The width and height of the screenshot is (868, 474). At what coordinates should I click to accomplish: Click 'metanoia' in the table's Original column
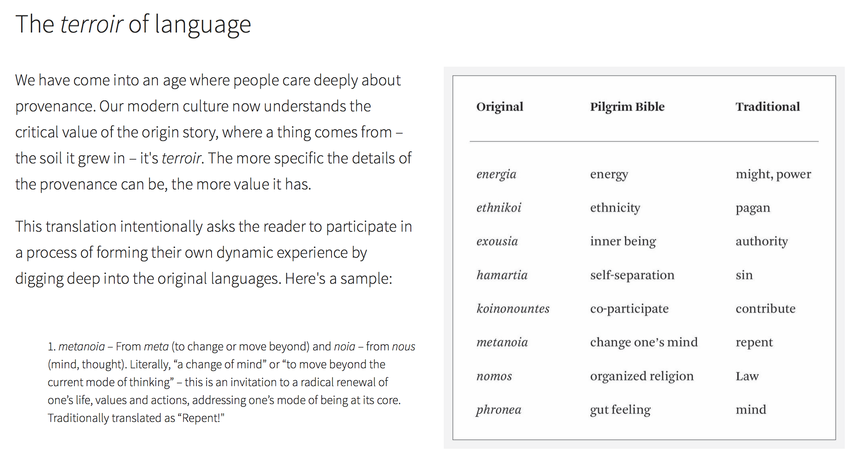point(502,342)
